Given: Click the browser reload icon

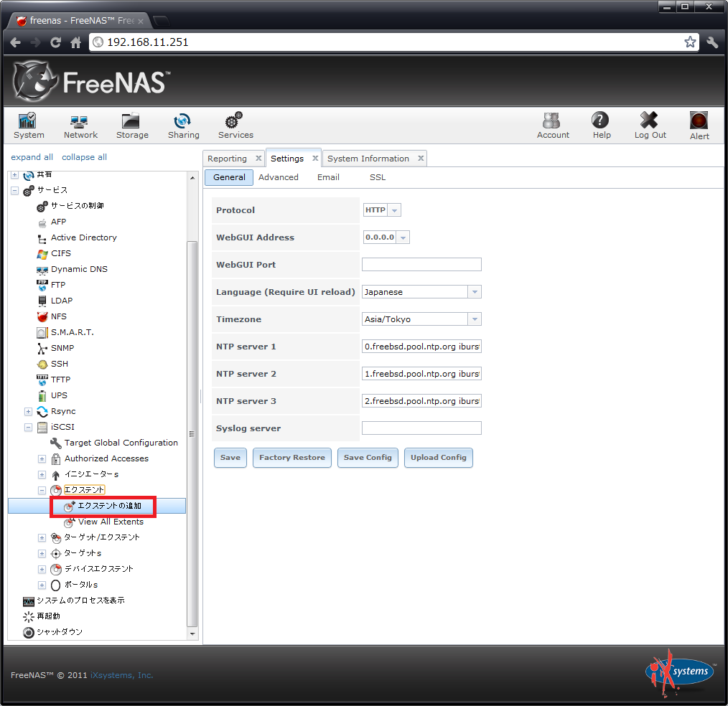Looking at the screenshot, I should tap(56, 42).
